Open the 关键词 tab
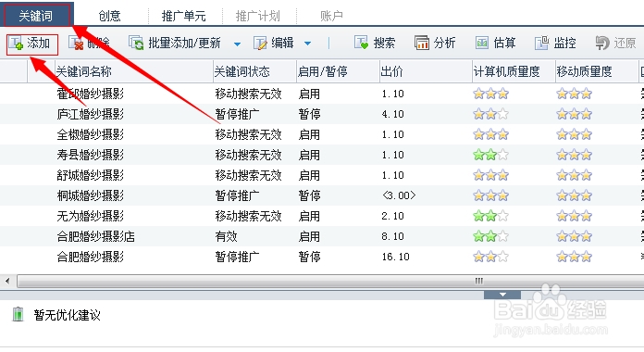The height and width of the screenshot is (352, 644). coord(36,16)
